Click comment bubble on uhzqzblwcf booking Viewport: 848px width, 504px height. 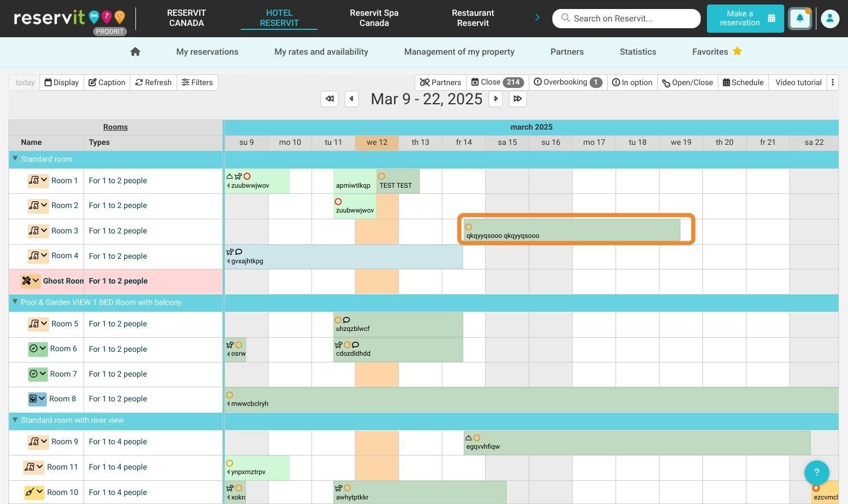tap(346, 320)
